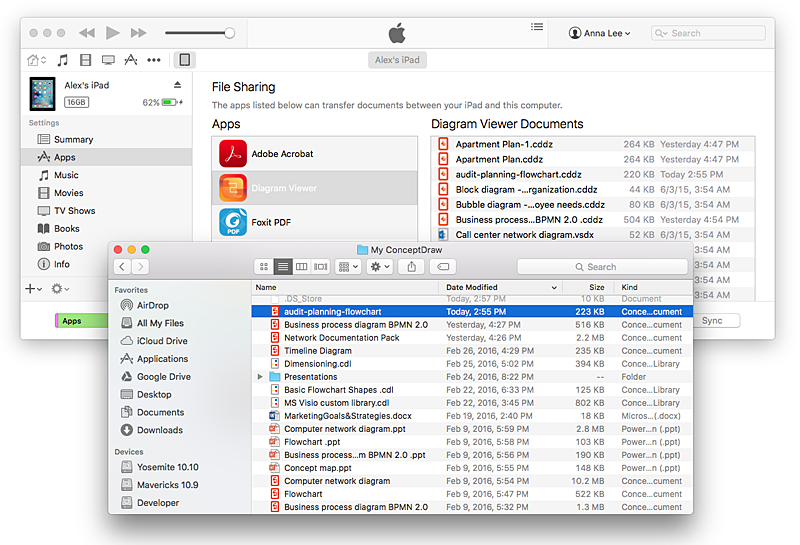The image size is (800, 545).
Task: Click the Apps storage segment in capacity bar
Action: point(82,321)
